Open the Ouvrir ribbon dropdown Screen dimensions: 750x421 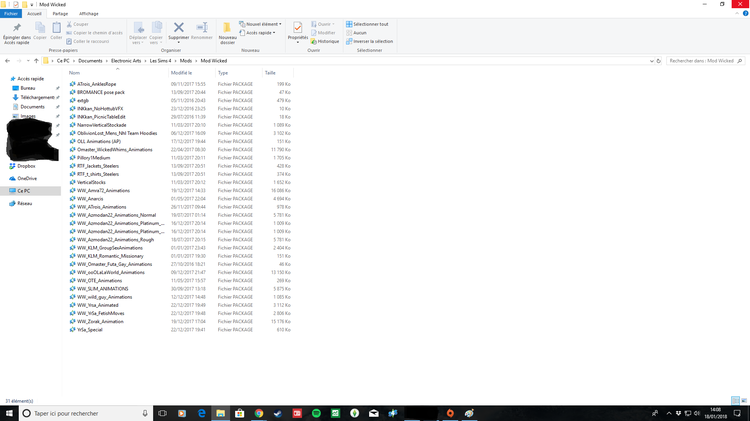pos(323,24)
